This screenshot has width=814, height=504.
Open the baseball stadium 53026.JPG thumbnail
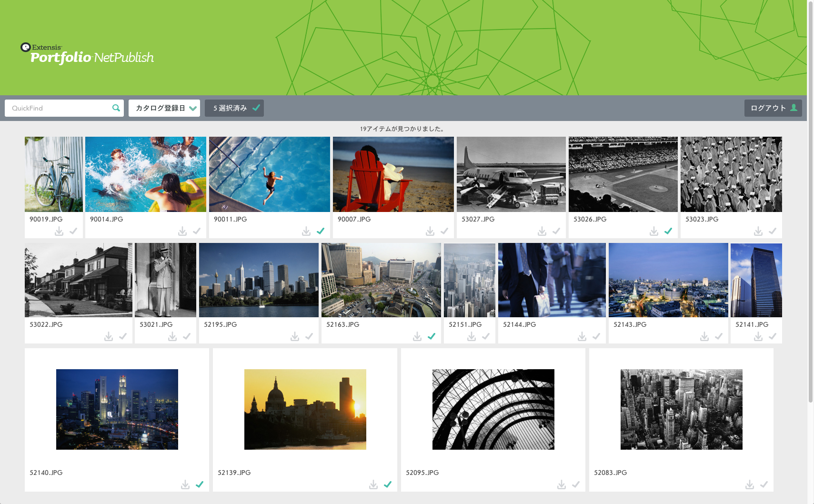click(623, 174)
